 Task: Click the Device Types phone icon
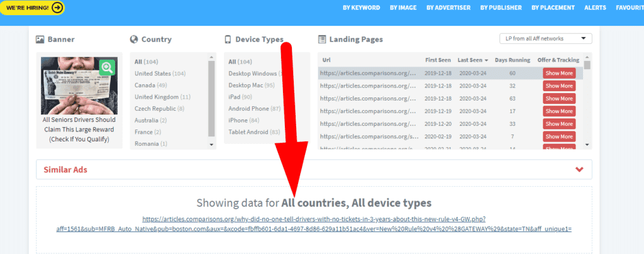pyautogui.click(x=228, y=40)
